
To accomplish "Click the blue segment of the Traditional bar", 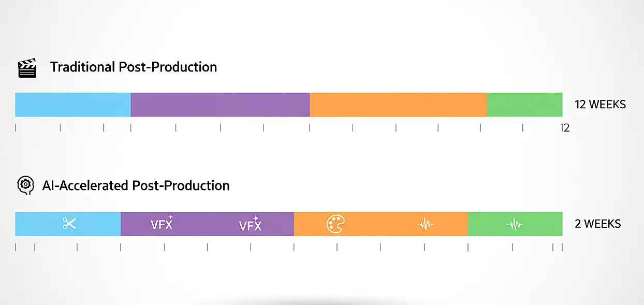I will 73,105.
